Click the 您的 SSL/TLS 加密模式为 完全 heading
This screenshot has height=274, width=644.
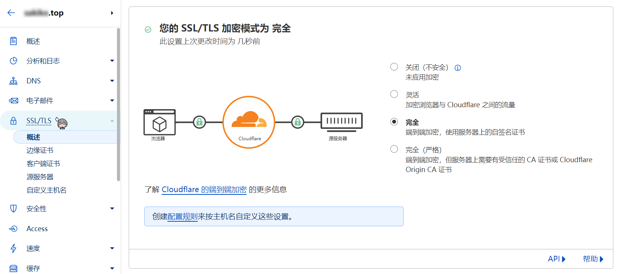coord(225,28)
